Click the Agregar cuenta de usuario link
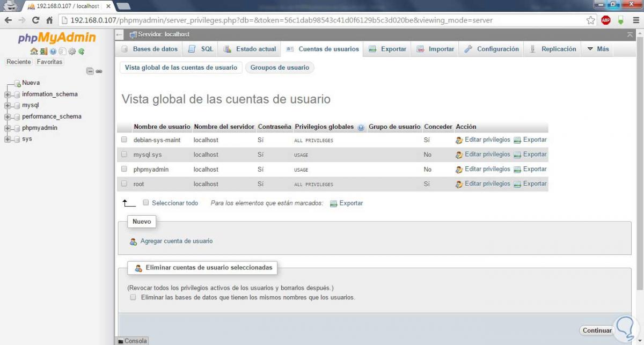This screenshot has width=644, height=345. (177, 241)
